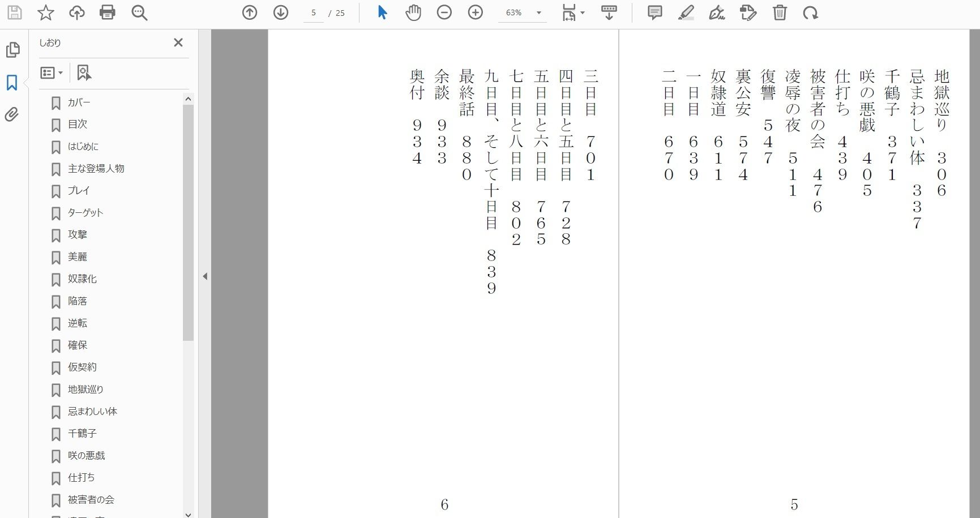Screen dimensions: 980x518
Task: Add file to starred favorites
Action: click(45, 12)
